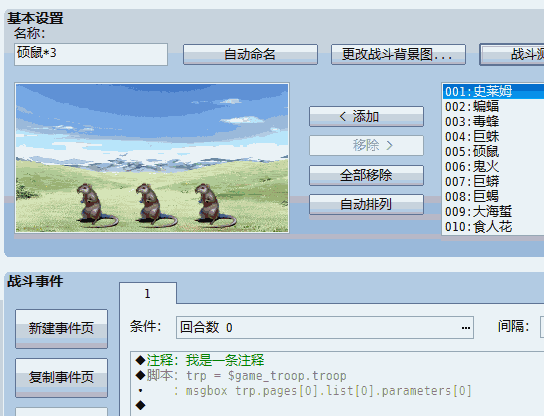Open condition editor via the ... button
The height and width of the screenshot is (416, 544).
pos(466,328)
